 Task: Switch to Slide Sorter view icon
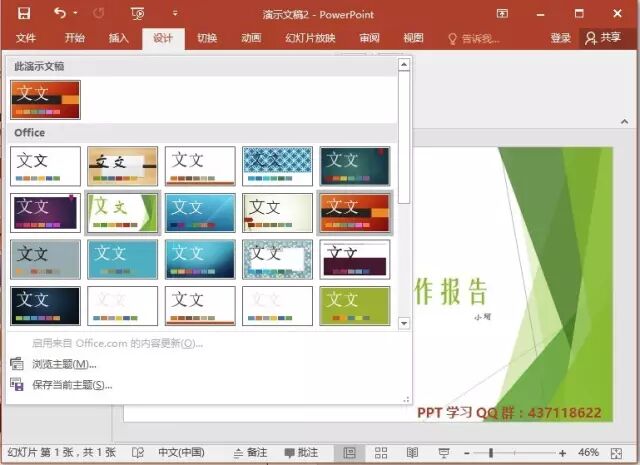[381, 452]
